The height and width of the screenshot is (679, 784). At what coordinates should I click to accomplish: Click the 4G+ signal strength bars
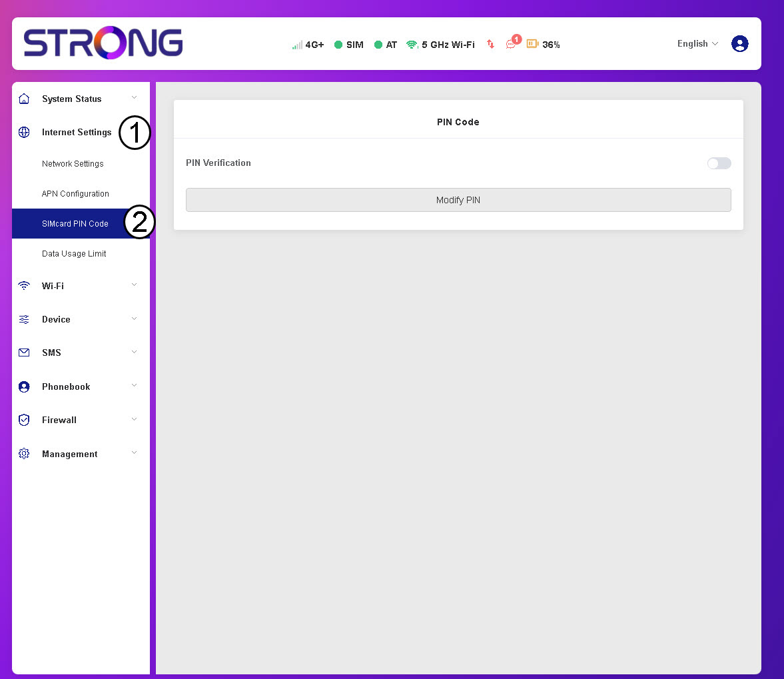pos(297,45)
